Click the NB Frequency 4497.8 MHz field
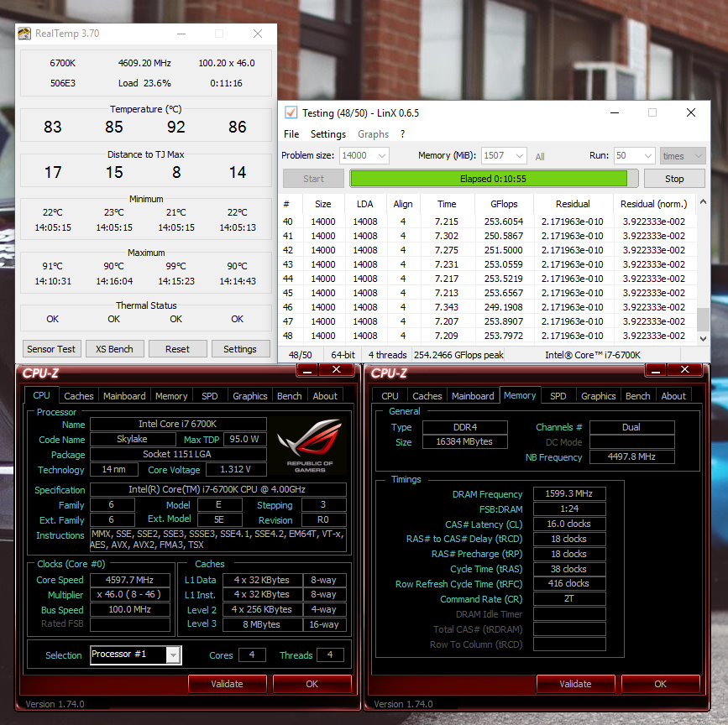 [632, 456]
